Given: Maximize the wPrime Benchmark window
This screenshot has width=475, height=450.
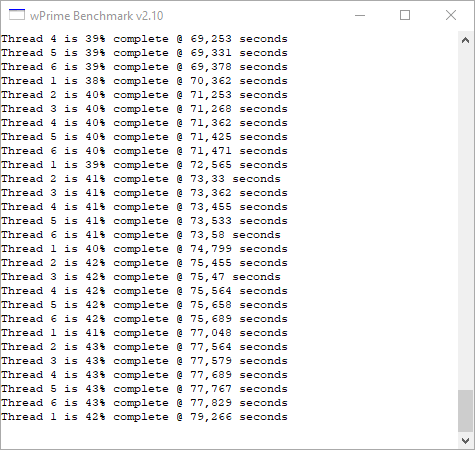Looking at the screenshot, I should pos(405,15).
